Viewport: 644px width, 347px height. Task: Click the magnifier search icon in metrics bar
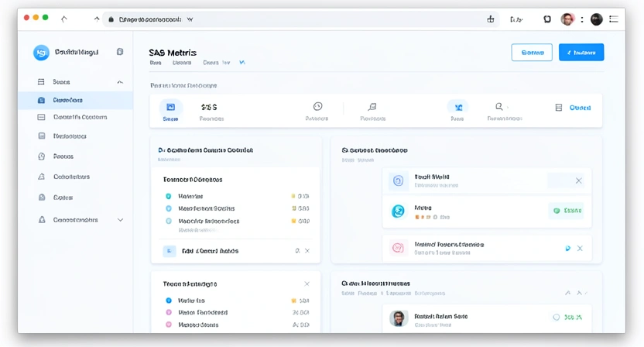pyautogui.click(x=499, y=106)
